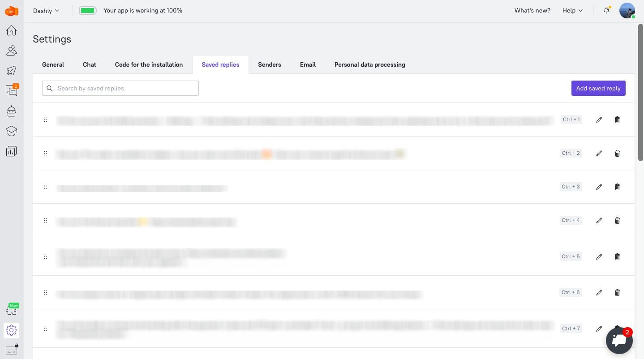Open the integrations puzzle icon marked New
The width and height of the screenshot is (644, 359).
point(12,310)
